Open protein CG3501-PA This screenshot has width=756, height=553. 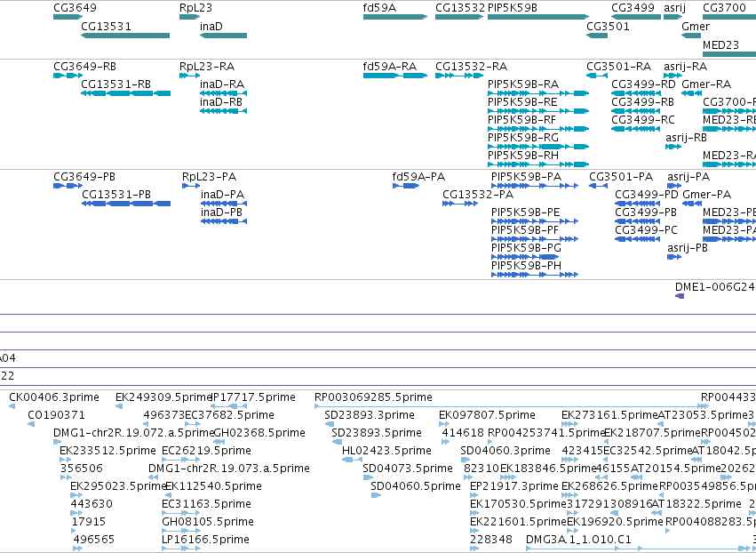621,177
